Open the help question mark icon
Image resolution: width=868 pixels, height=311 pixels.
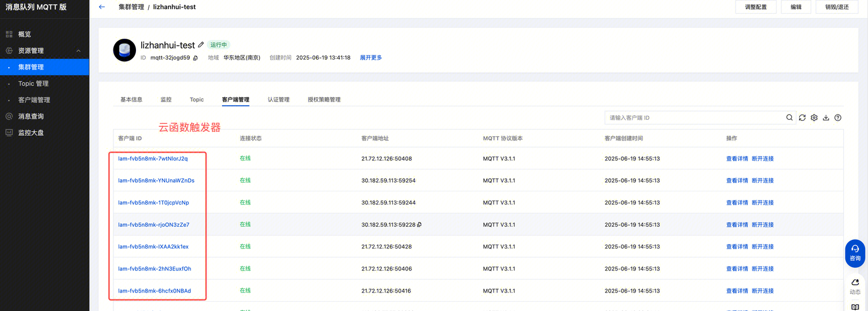point(838,118)
